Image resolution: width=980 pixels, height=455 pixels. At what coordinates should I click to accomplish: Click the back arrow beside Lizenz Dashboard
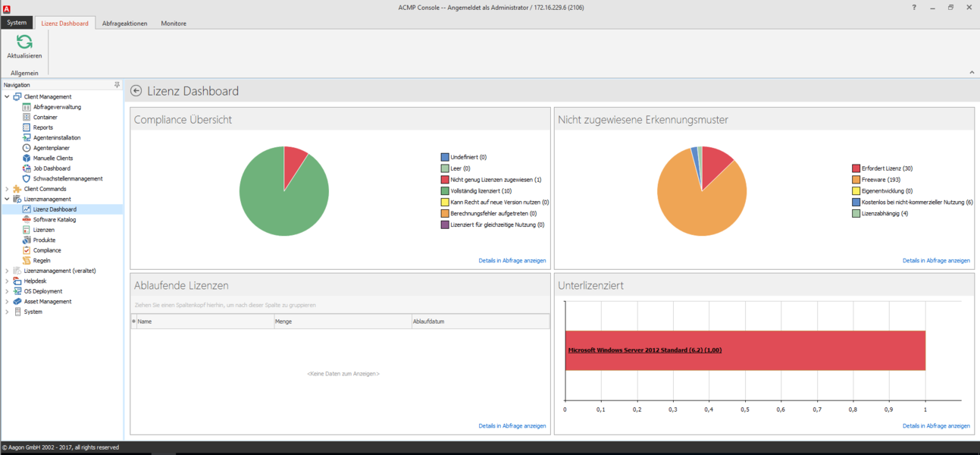(x=136, y=91)
